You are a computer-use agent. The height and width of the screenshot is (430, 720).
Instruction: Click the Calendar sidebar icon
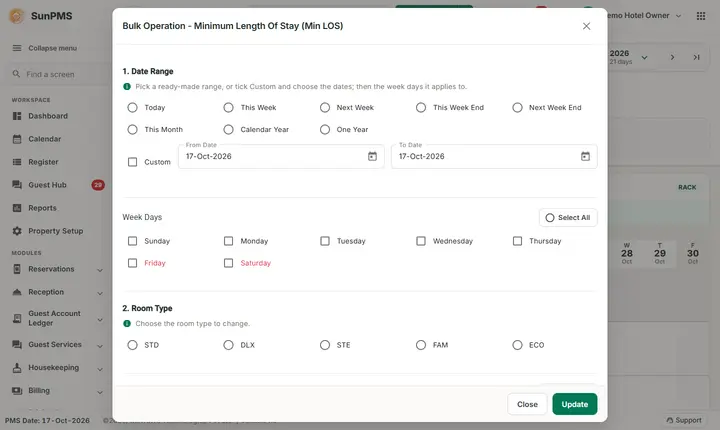(x=17, y=139)
